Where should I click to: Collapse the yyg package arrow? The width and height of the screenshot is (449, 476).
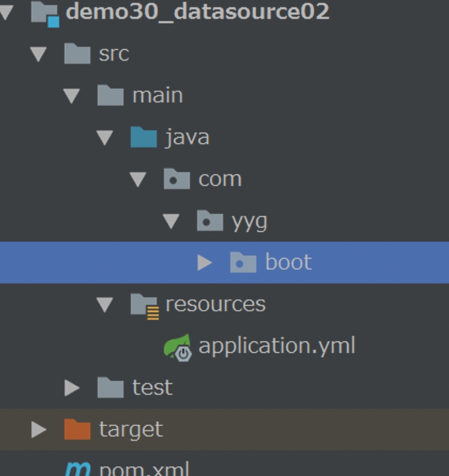click(171, 221)
